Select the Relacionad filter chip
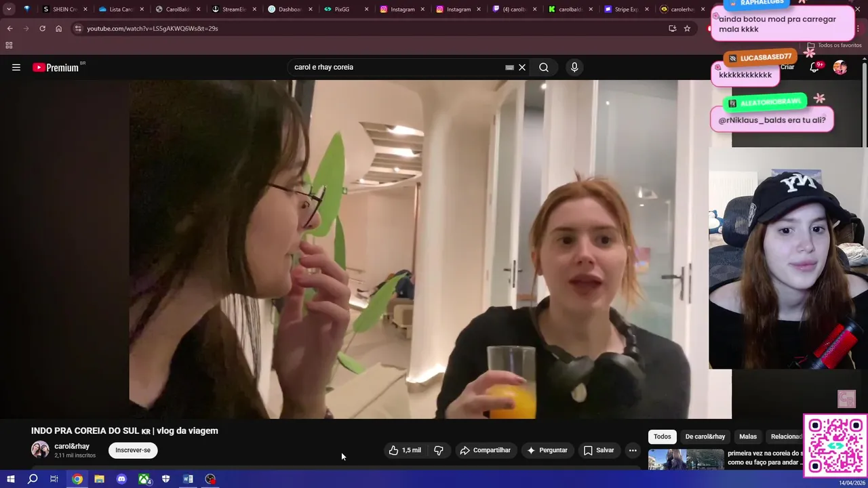 click(x=785, y=436)
